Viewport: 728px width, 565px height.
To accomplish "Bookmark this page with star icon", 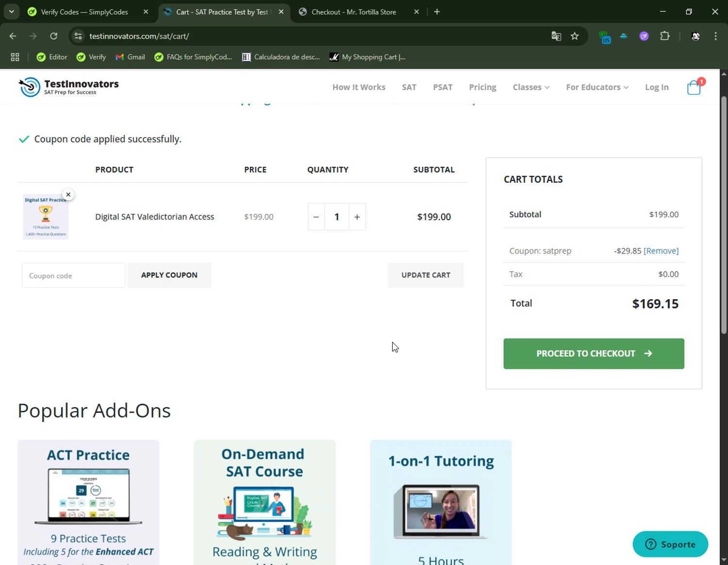I will [575, 36].
